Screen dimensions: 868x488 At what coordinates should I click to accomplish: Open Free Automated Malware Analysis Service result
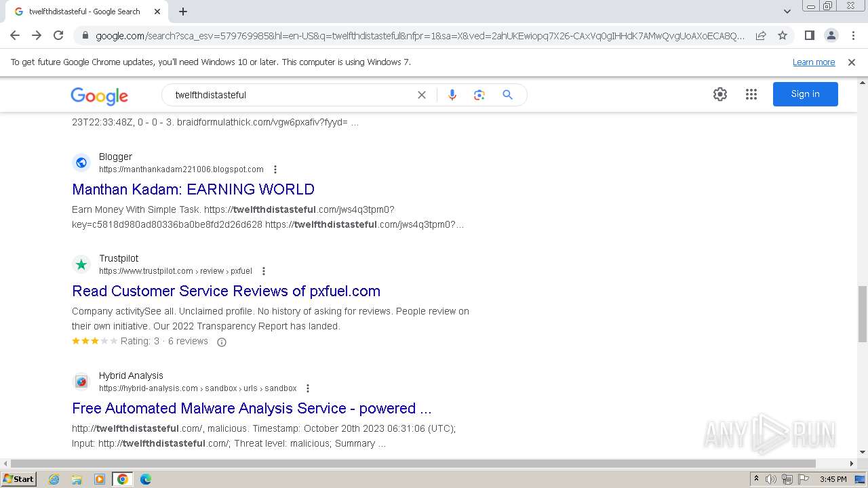click(x=252, y=408)
